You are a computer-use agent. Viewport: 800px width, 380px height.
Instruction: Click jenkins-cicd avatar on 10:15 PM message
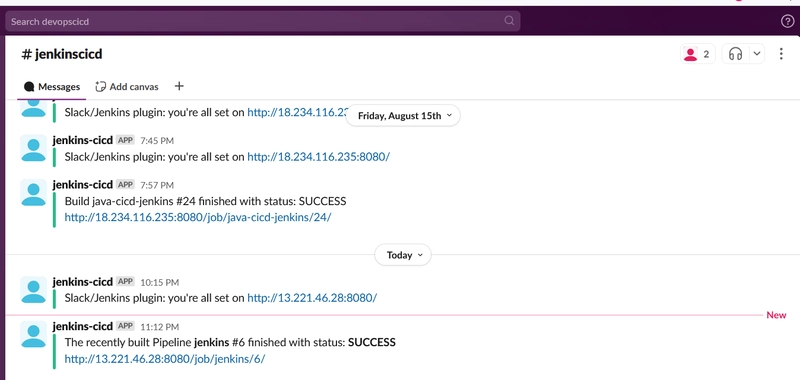33,290
